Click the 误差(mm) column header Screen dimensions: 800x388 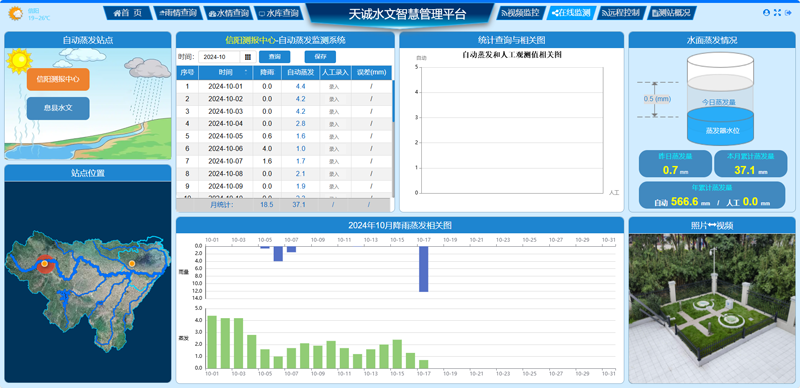(371, 72)
